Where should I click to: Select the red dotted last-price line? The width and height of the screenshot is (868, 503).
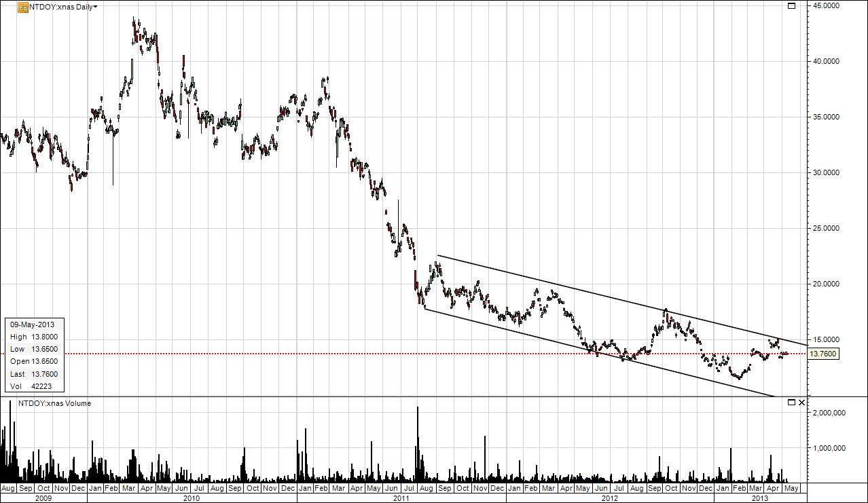pyautogui.click(x=404, y=354)
